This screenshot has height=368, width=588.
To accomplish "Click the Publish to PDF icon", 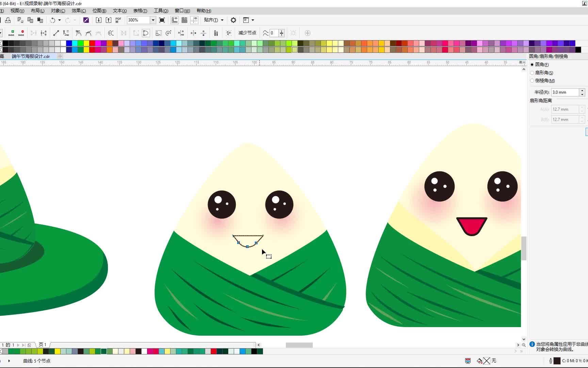I will (x=118, y=20).
